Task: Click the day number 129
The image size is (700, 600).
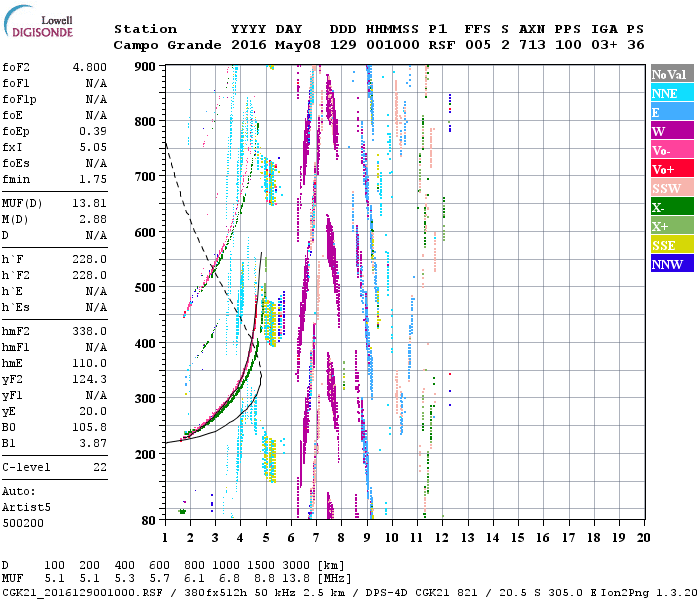Action: pyautogui.click(x=343, y=45)
